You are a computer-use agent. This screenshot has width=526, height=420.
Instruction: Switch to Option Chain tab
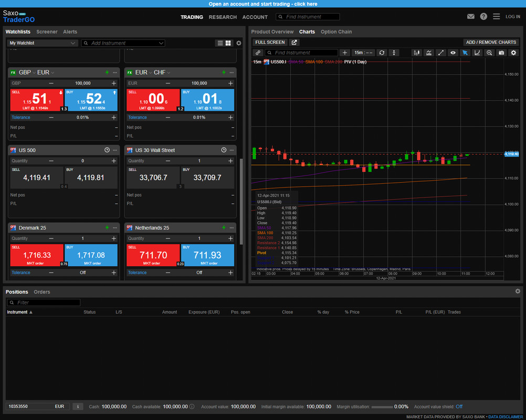tap(336, 32)
